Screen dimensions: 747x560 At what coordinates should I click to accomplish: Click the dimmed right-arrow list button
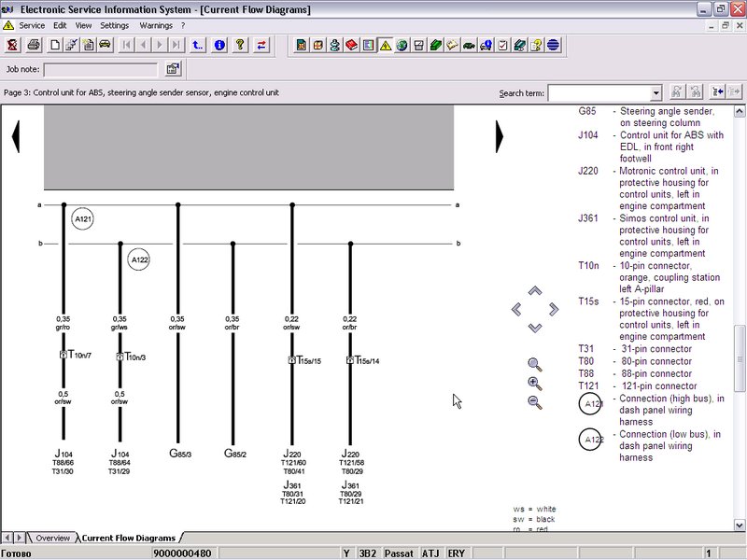pyautogui.click(x=734, y=91)
